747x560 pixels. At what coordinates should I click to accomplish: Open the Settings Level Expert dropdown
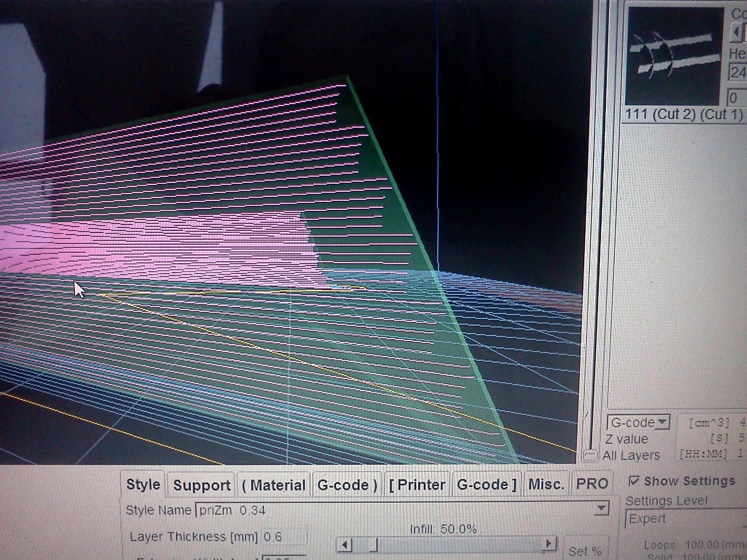pos(686,518)
